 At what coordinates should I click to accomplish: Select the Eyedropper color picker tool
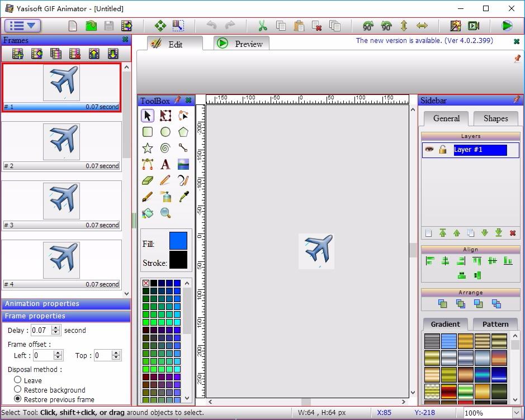(183, 197)
